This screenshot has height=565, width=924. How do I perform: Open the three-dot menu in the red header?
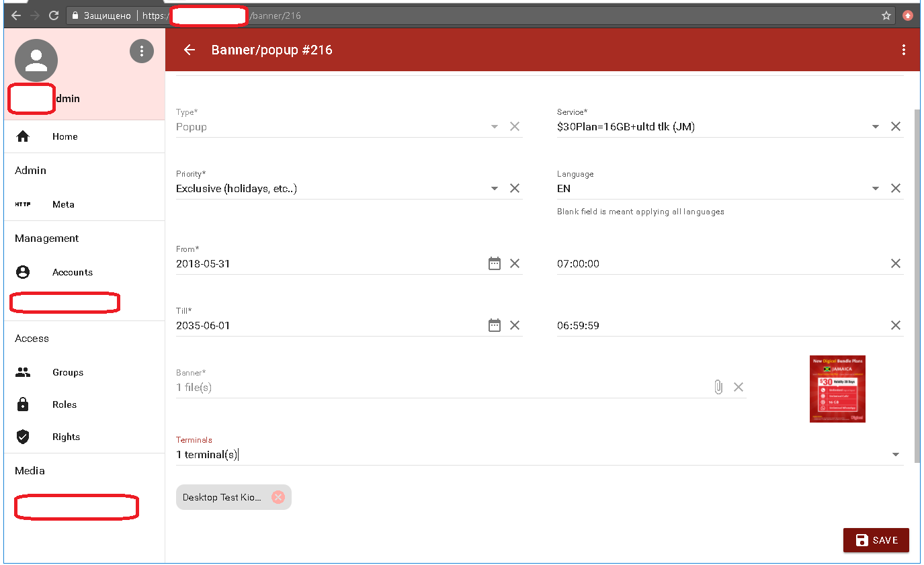(903, 50)
